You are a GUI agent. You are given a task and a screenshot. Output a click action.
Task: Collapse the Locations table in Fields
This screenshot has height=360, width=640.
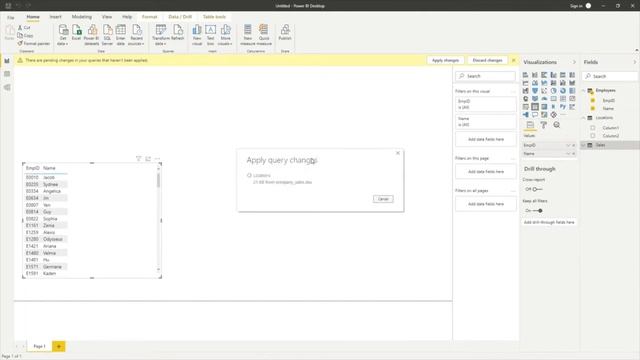[584, 118]
